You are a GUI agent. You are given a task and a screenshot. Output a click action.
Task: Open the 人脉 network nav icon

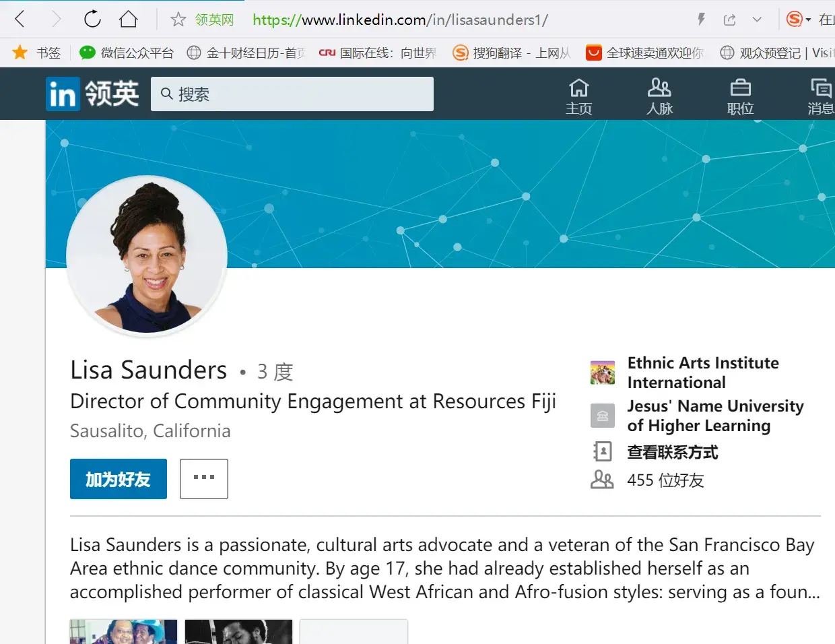(x=659, y=96)
